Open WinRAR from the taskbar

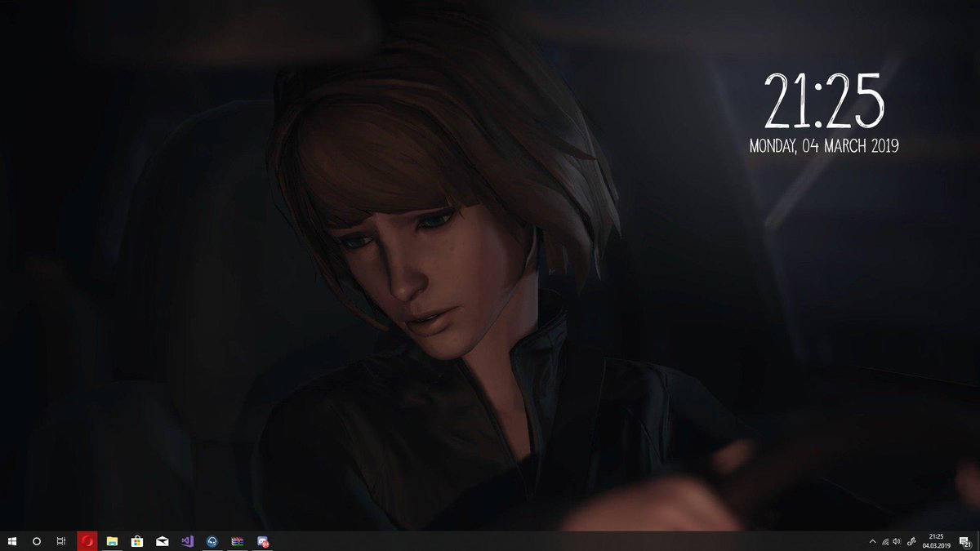(238, 541)
